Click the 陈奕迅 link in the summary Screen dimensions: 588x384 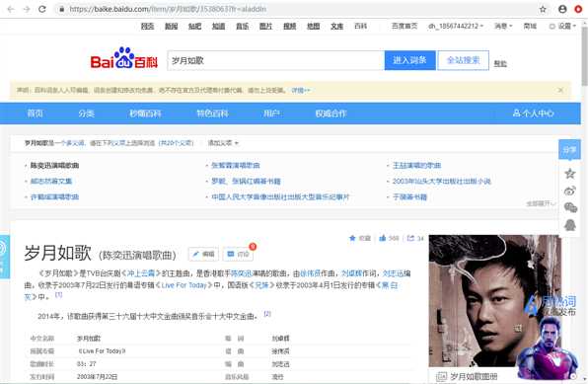[241, 273]
